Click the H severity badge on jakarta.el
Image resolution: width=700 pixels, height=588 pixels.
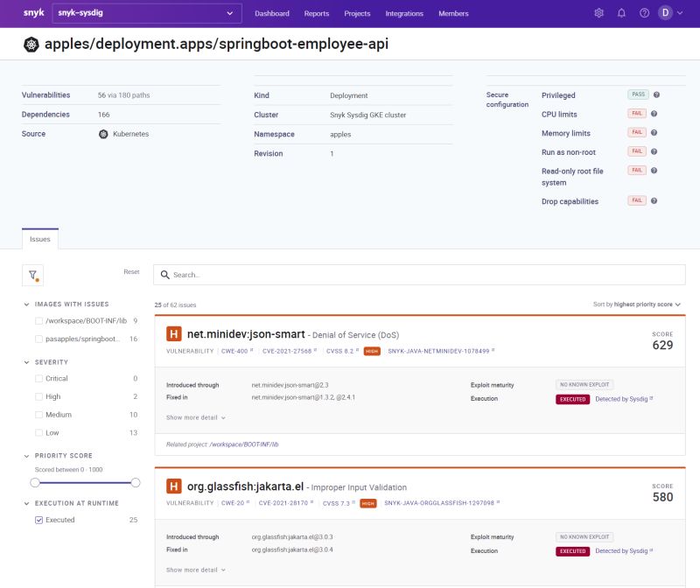(173, 486)
